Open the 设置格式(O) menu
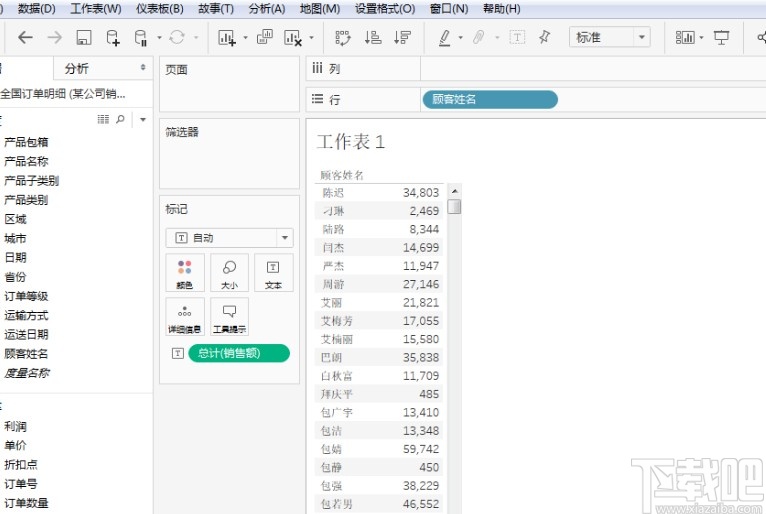 coord(385,9)
